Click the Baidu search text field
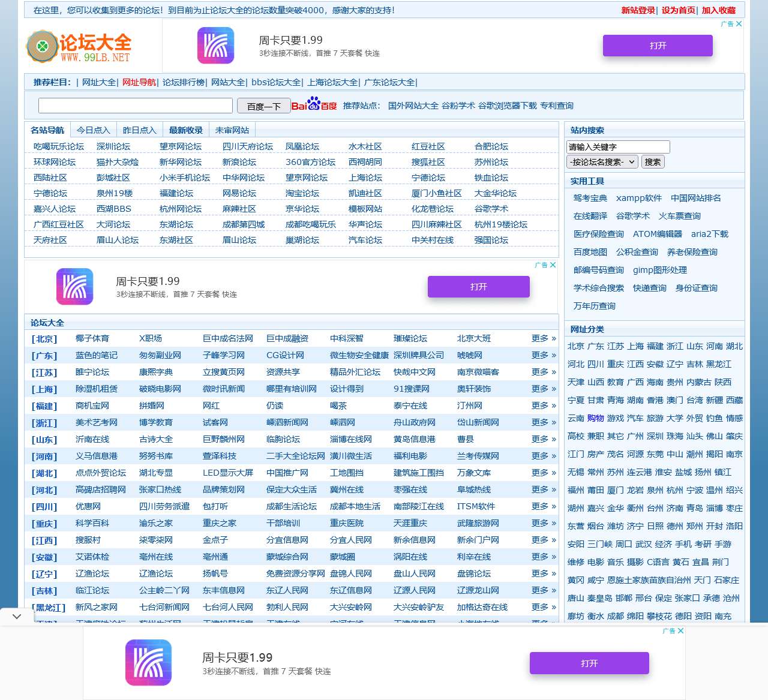Viewport: 768px width, 700px height. pyautogui.click(x=136, y=106)
